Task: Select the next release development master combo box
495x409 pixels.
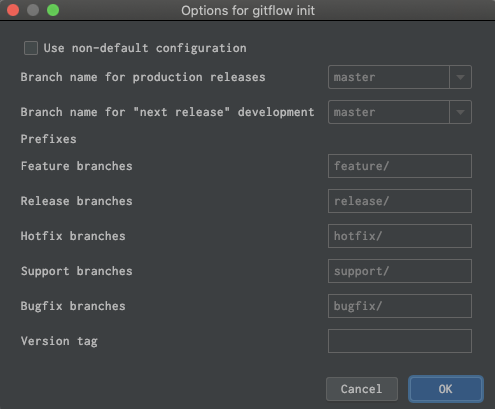Action: 400,112
